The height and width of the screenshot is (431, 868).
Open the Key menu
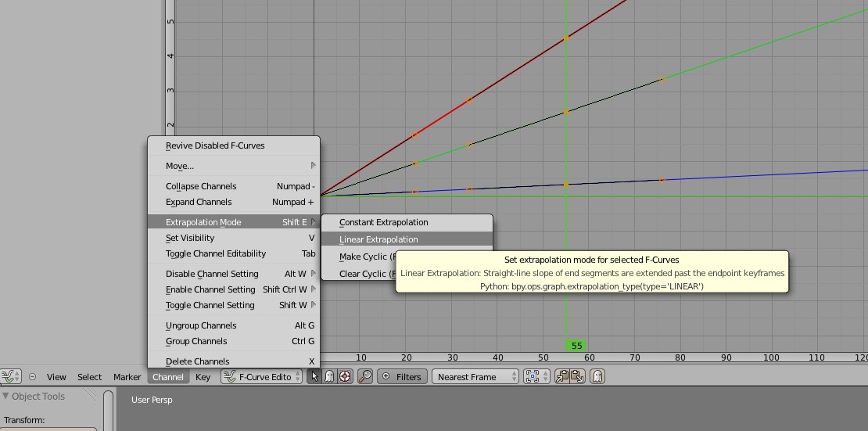coord(203,377)
